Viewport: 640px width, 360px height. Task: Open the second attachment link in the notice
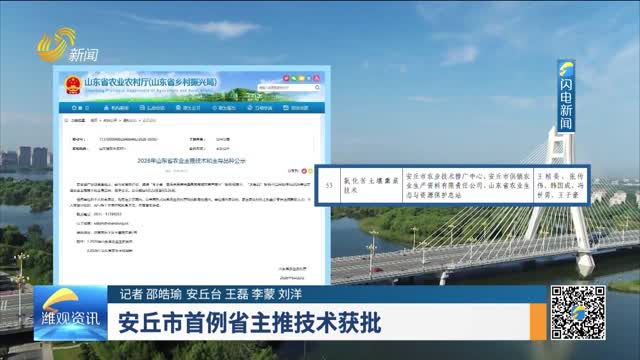110,250
